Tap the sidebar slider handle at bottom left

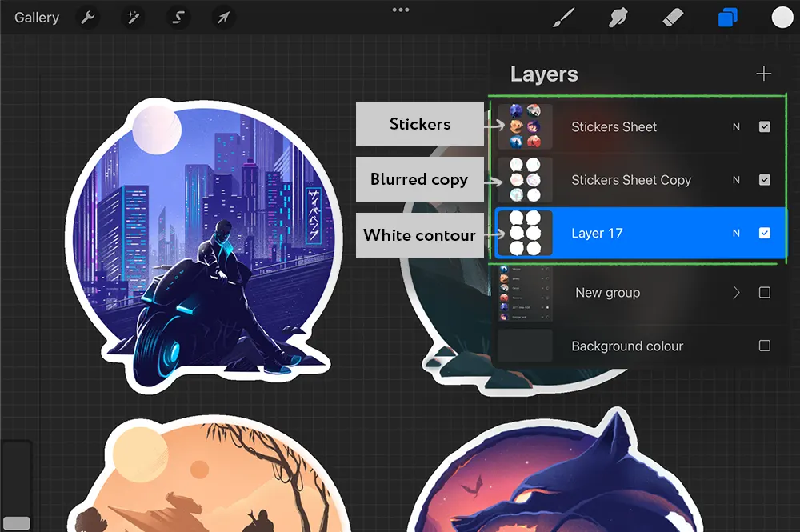16,523
